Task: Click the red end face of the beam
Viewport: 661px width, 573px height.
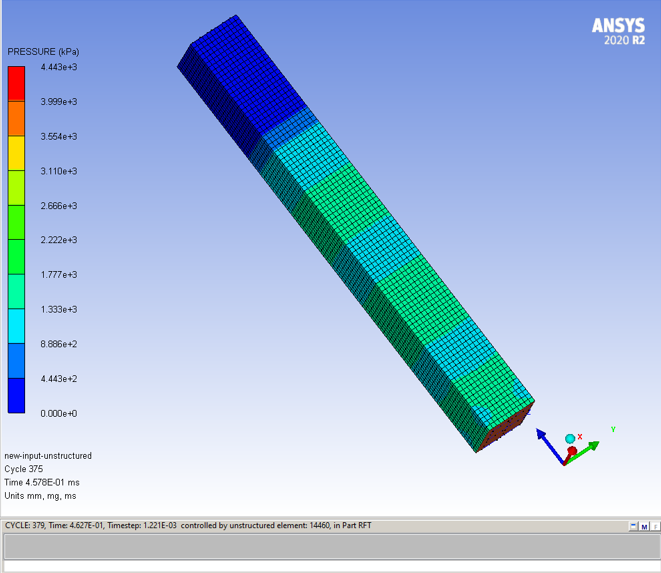Action: point(507,427)
